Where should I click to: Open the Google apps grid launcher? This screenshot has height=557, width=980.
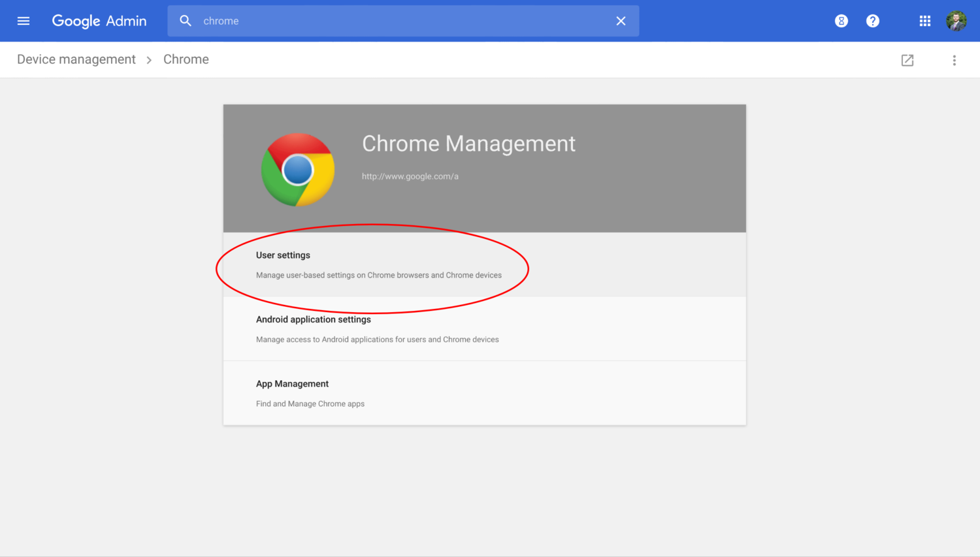[925, 21]
